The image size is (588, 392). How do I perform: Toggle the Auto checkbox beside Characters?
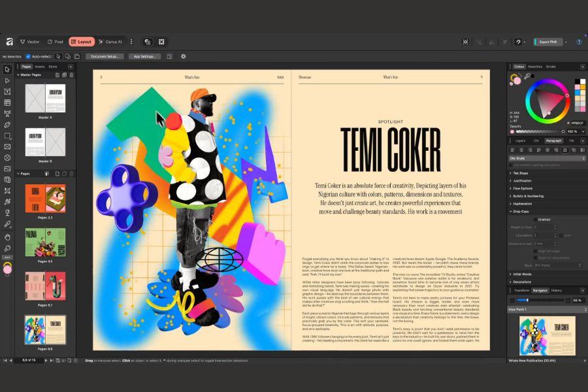pyautogui.click(x=561, y=235)
